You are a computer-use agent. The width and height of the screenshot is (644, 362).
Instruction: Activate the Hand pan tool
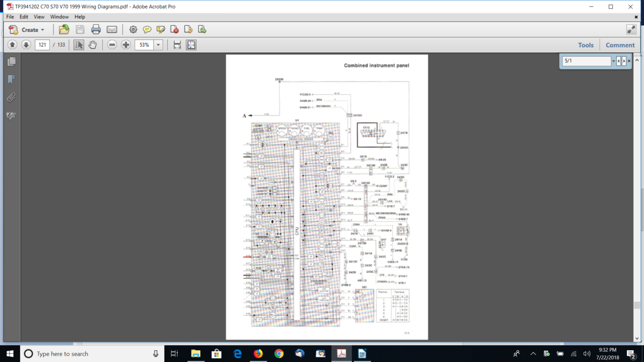(x=92, y=45)
